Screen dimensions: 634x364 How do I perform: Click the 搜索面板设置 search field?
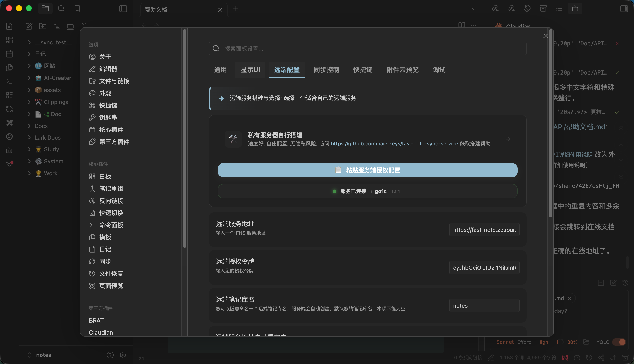pyautogui.click(x=367, y=48)
